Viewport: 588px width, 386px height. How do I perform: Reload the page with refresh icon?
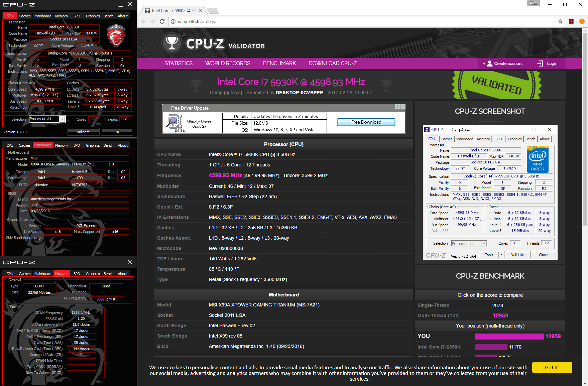[162, 21]
